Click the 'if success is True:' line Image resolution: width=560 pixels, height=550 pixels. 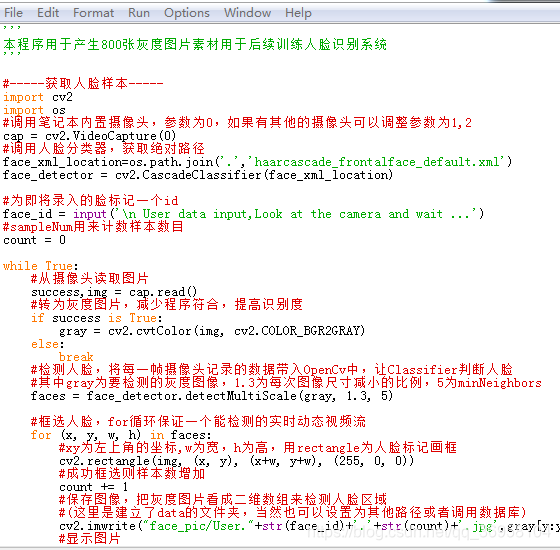click(96, 318)
